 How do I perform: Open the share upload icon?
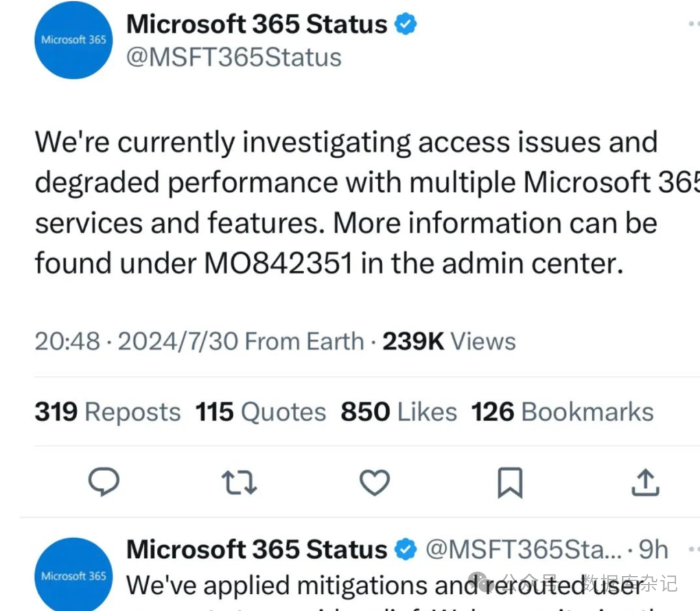click(x=646, y=483)
